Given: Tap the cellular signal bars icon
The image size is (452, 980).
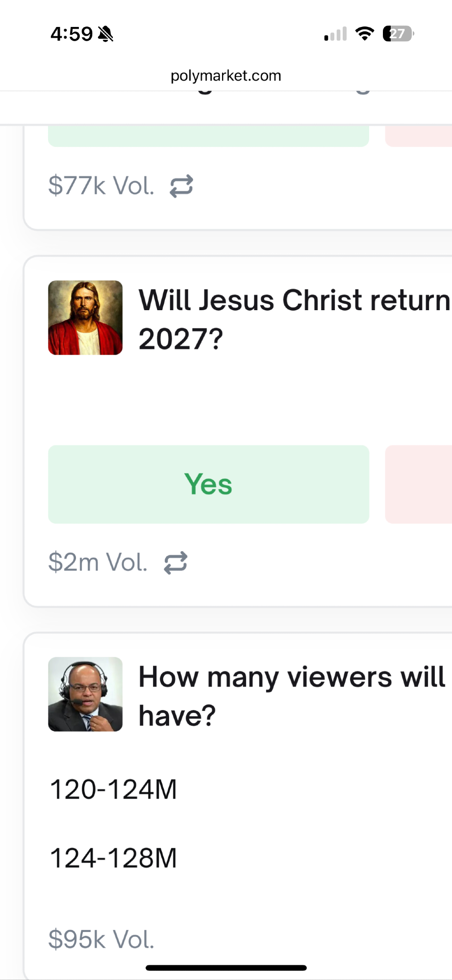Looking at the screenshot, I should coord(335,34).
